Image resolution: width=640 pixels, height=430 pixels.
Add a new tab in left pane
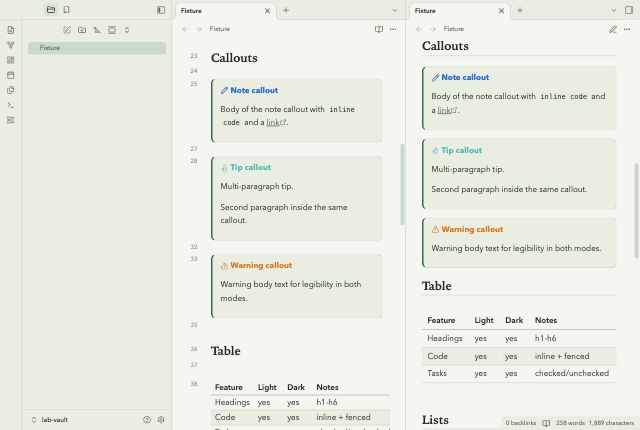pyautogui.click(x=286, y=10)
